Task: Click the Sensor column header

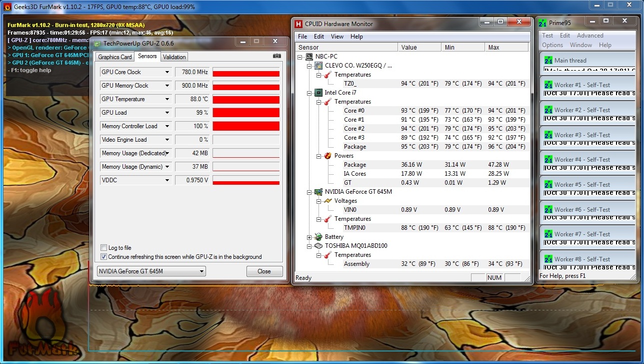Action: 346,47
